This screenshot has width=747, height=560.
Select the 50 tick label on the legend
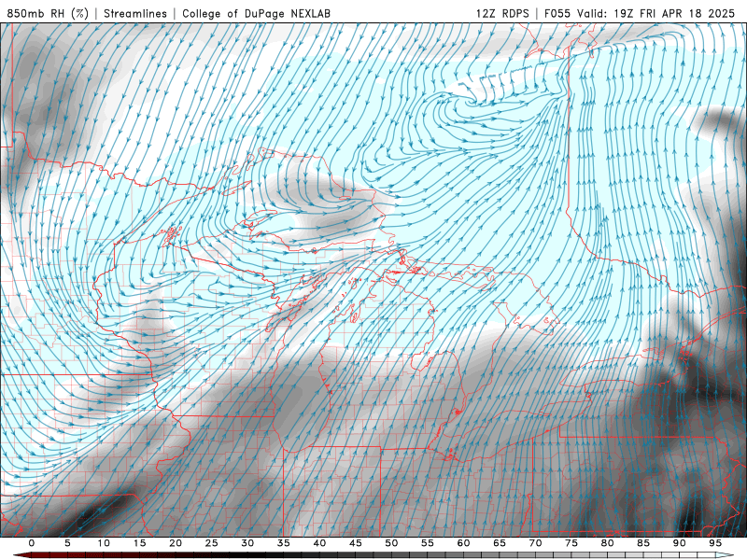tap(391, 543)
